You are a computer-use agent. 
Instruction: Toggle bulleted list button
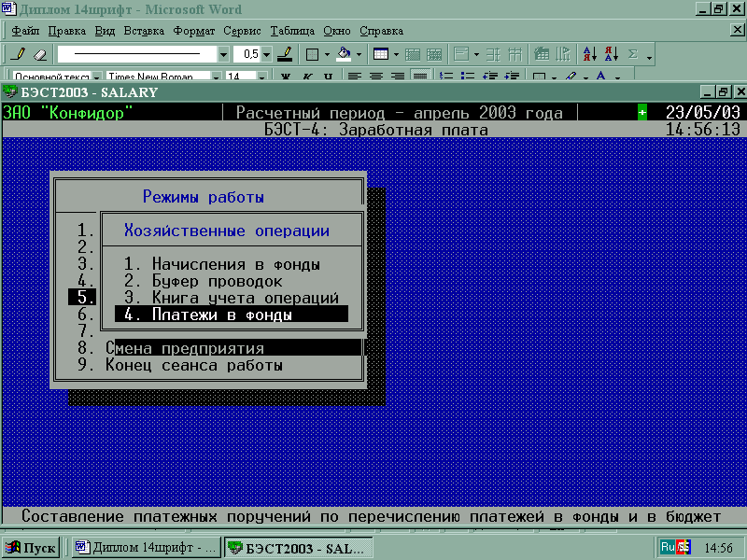tap(468, 77)
